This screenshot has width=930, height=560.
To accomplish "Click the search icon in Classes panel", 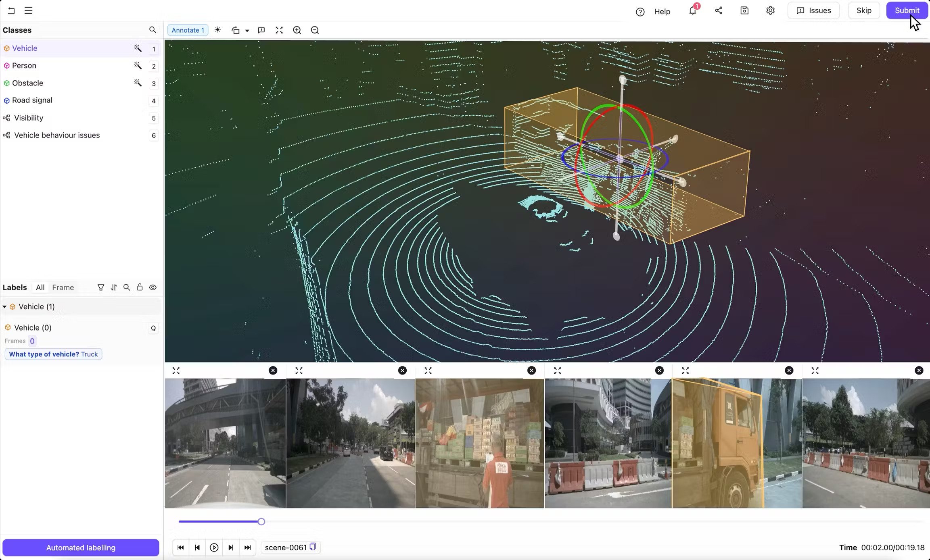I will coord(152,30).
